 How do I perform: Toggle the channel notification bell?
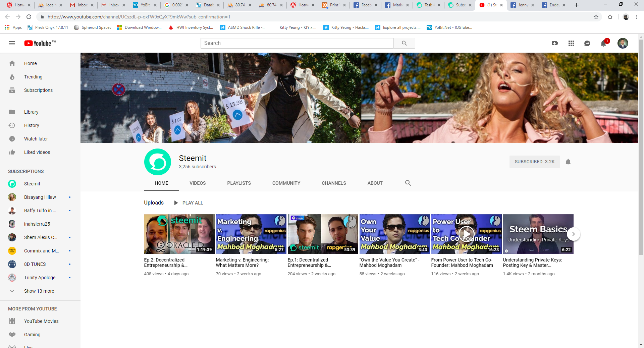[x=568, y=162]
